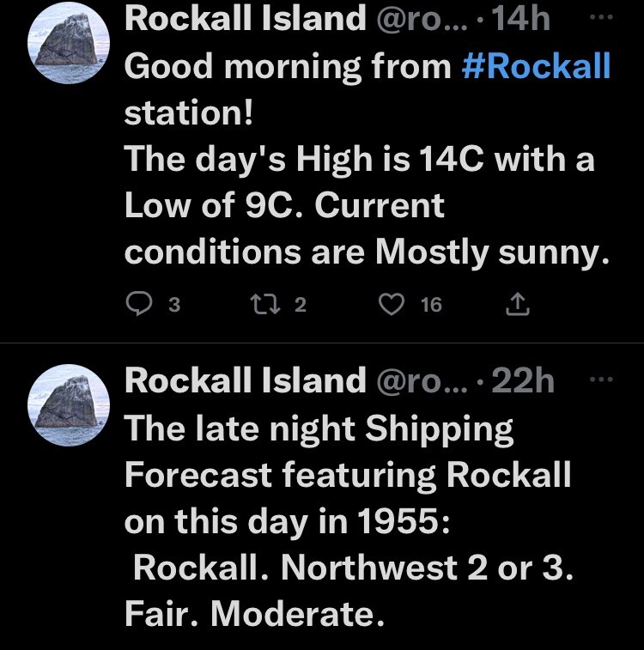This screenshot has height=650, width=644.
Task: Open Rockall Island name on the 22h tweet
Action: coord(246,380)
